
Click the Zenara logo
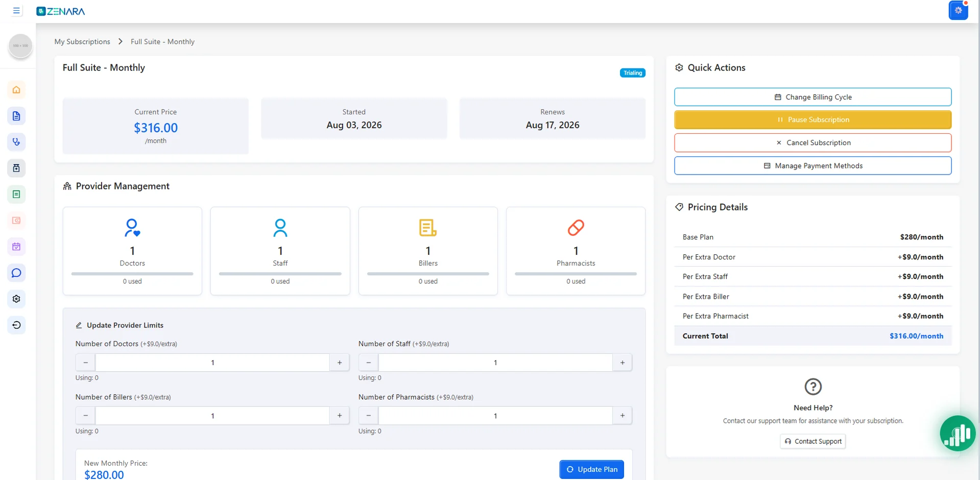tap(61, 11)
